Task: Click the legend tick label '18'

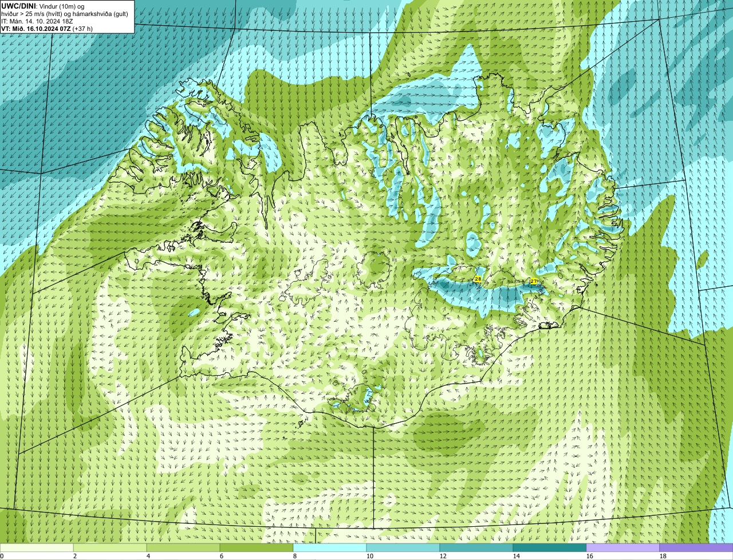Action: (663, 556)
